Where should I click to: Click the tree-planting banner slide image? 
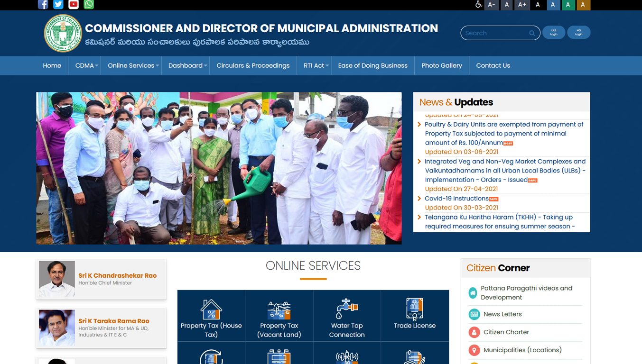point(219,168)
